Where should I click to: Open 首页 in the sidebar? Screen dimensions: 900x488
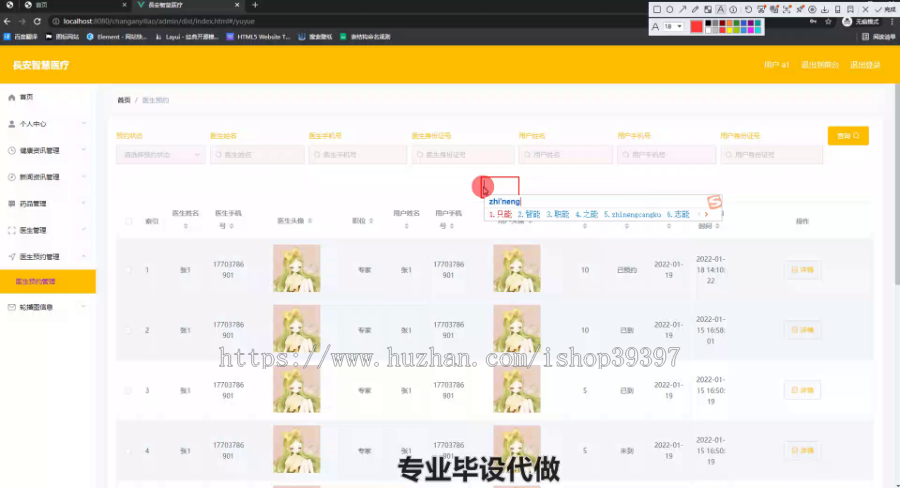48,97
